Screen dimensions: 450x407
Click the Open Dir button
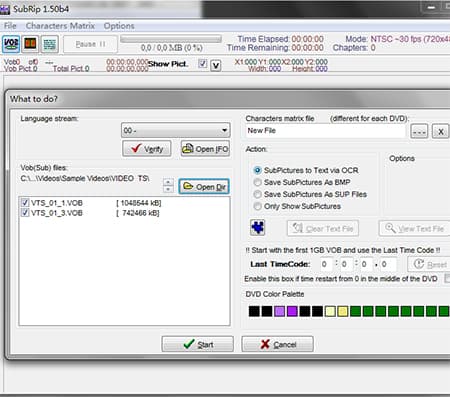(x=204, y=187)
